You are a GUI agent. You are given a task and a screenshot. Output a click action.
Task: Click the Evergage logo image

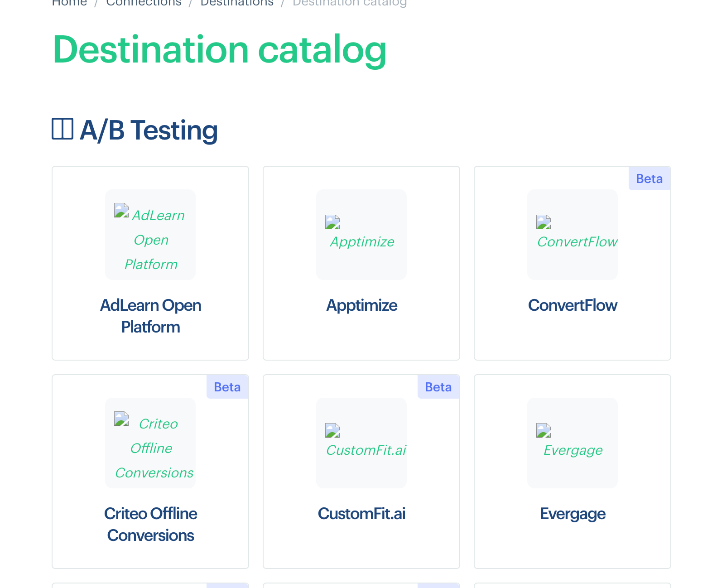click(572, 443)
